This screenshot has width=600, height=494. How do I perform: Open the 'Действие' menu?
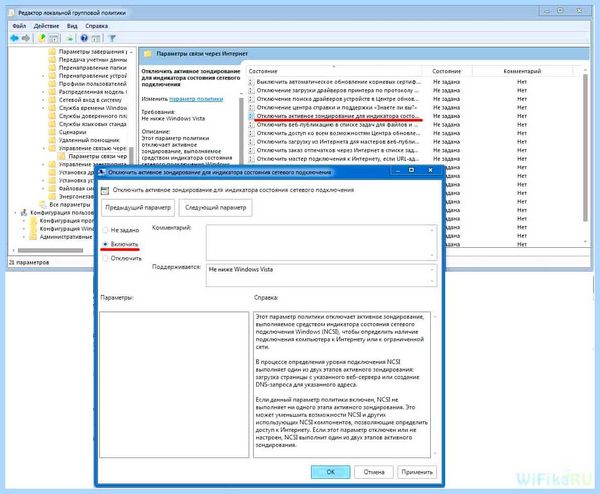(x=46, y=26)
